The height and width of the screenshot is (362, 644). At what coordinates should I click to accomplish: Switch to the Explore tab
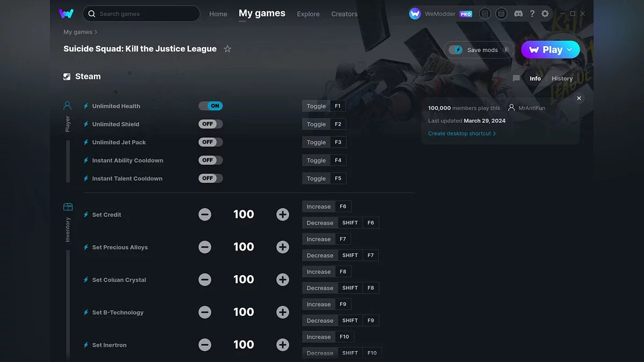(308, 14)
